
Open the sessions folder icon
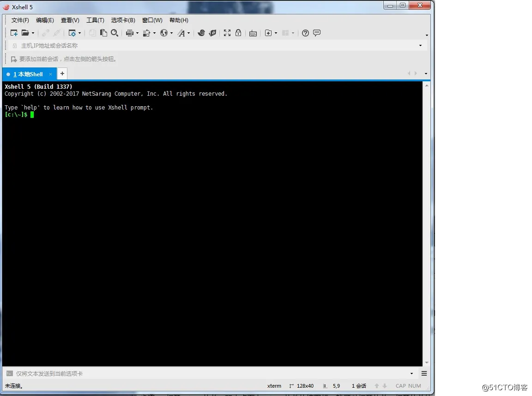(25, 33)
